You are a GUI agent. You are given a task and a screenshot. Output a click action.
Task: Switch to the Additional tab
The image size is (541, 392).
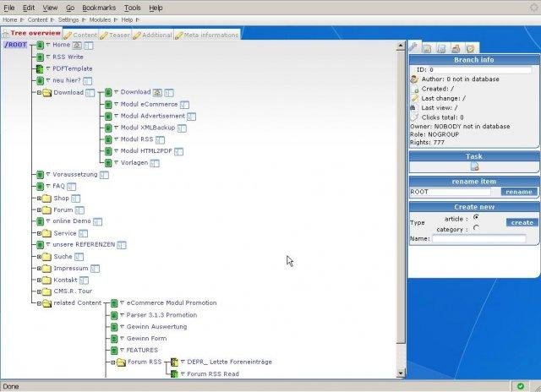(152, 35)
